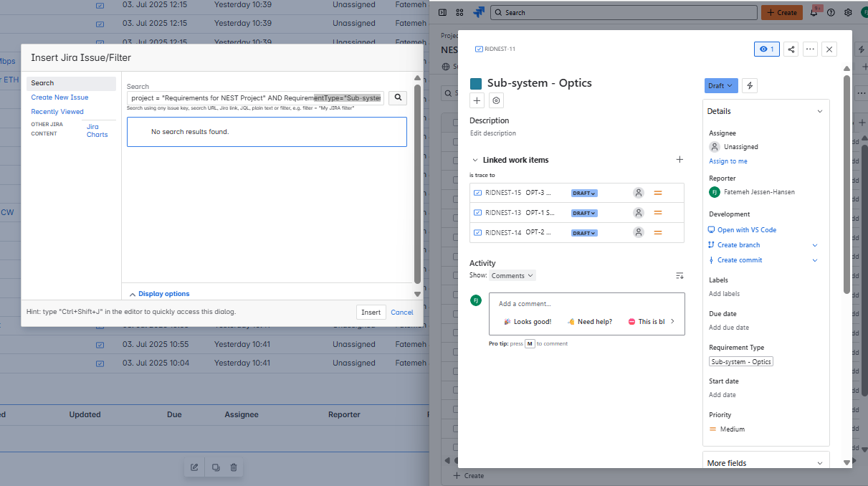This screenshot has height=486, width=868.
Task: Open the more actions ellipsis menu
Action: [x=810, y=49]
